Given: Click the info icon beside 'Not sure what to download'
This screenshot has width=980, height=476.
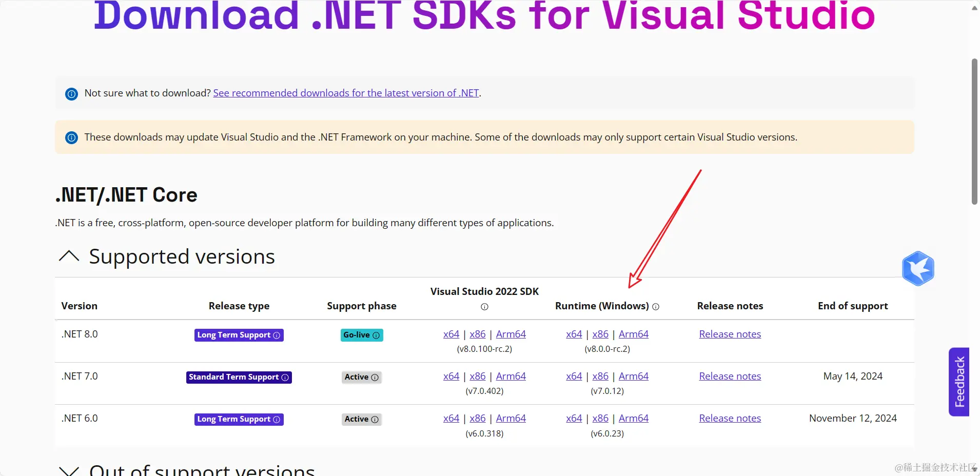Looking at the screenshot, I should (x=72, y=94).
